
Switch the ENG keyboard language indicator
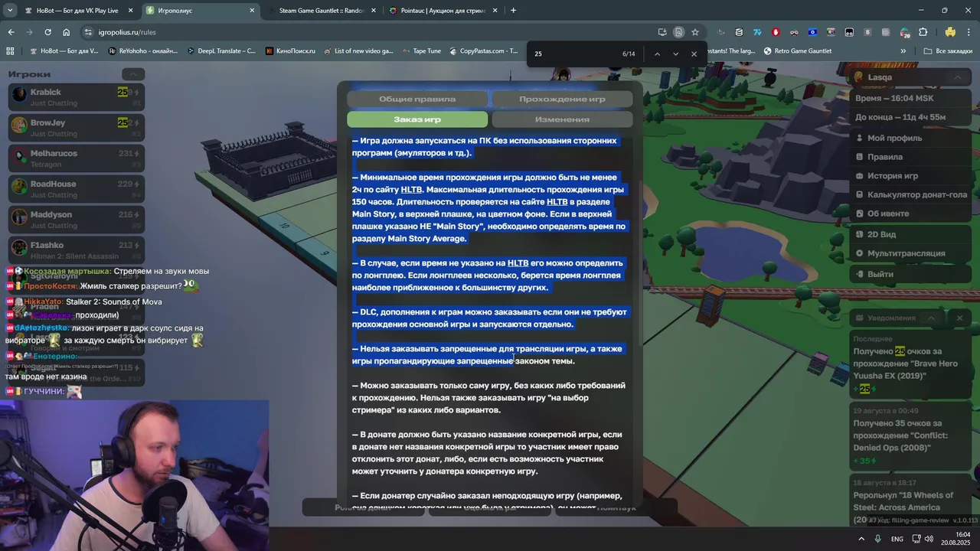tap(897, 539)
